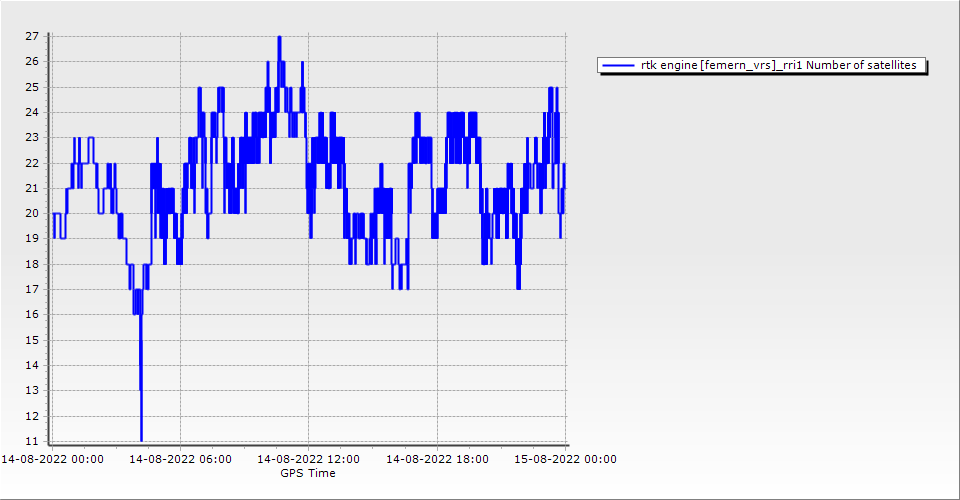
Task: Click the y-axis value 27 label
Action: (x=32, y=36)
